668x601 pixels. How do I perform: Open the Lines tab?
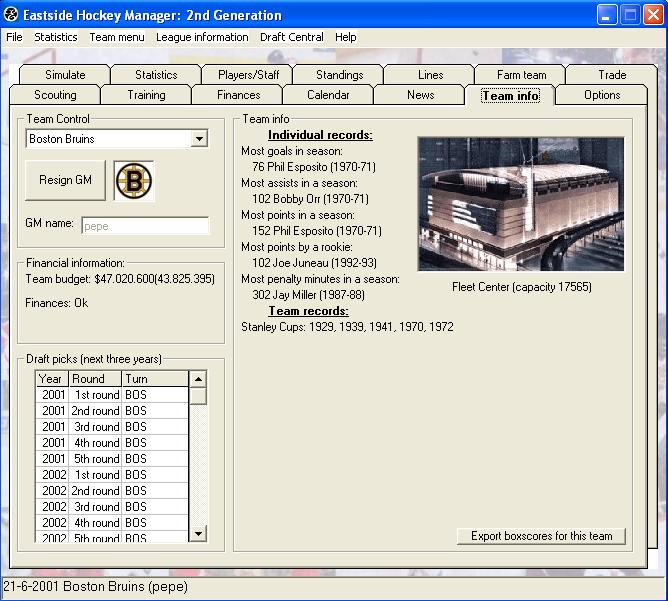pyautogui.click(x=431, y=75)
